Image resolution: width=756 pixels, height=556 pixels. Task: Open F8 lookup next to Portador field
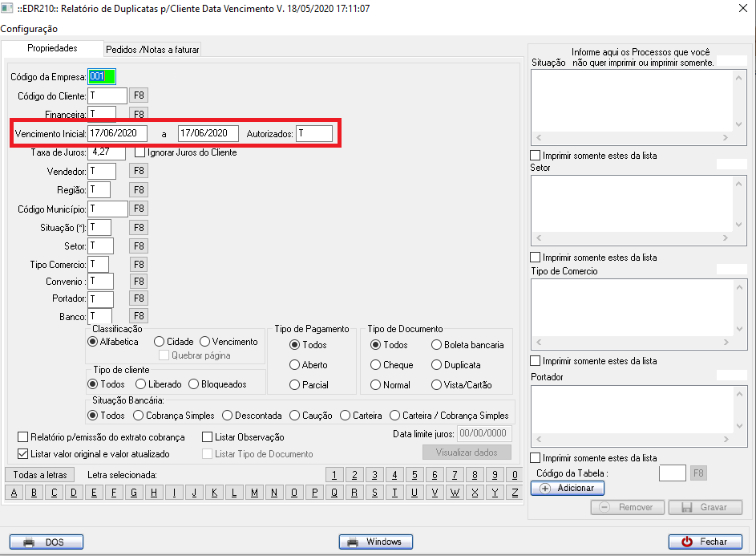(139, 299)
